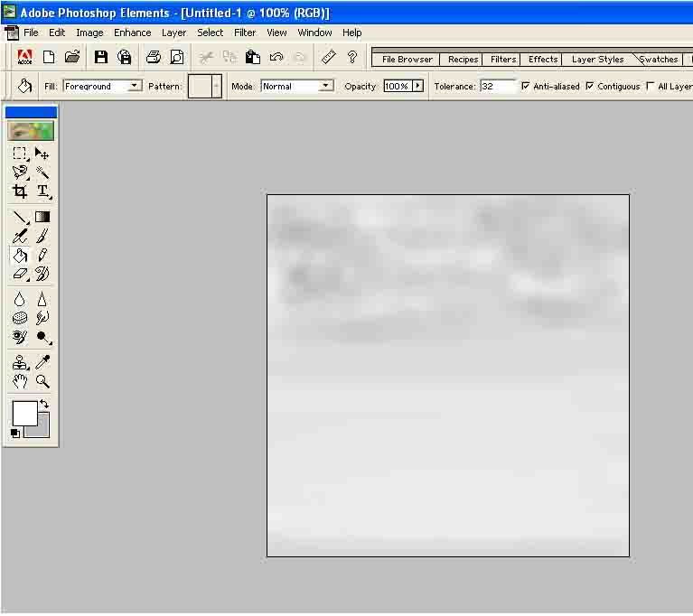The height and width of the screenshot is (616, 693).
Task: Choose the Zoom magnifier tool
Action: click(x=42, y=382)
